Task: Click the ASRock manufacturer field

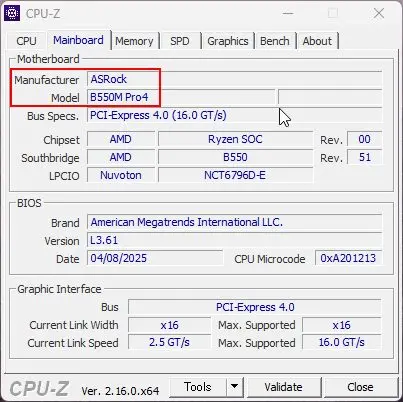Action: click(x=234, y=79)
